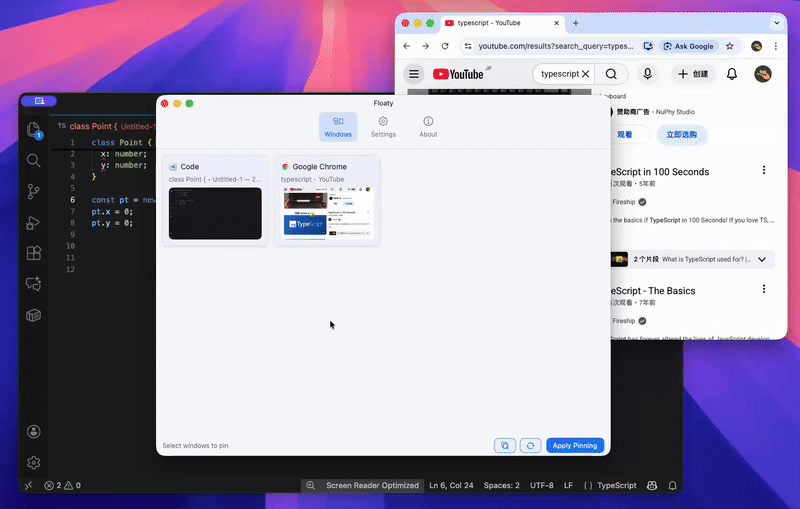Image resolution: width=800 pixels, height=509 pixels.
Task: Open VS Code Explorer panel
Action: pos(34,128)
